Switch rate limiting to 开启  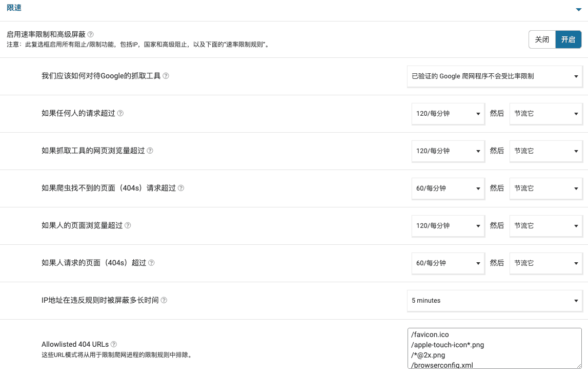tap(568, 39)
